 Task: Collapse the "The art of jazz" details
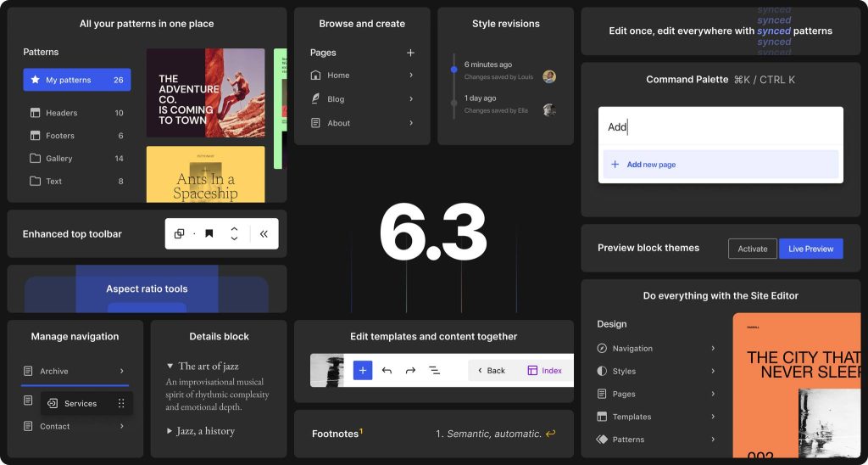(170, 367)
